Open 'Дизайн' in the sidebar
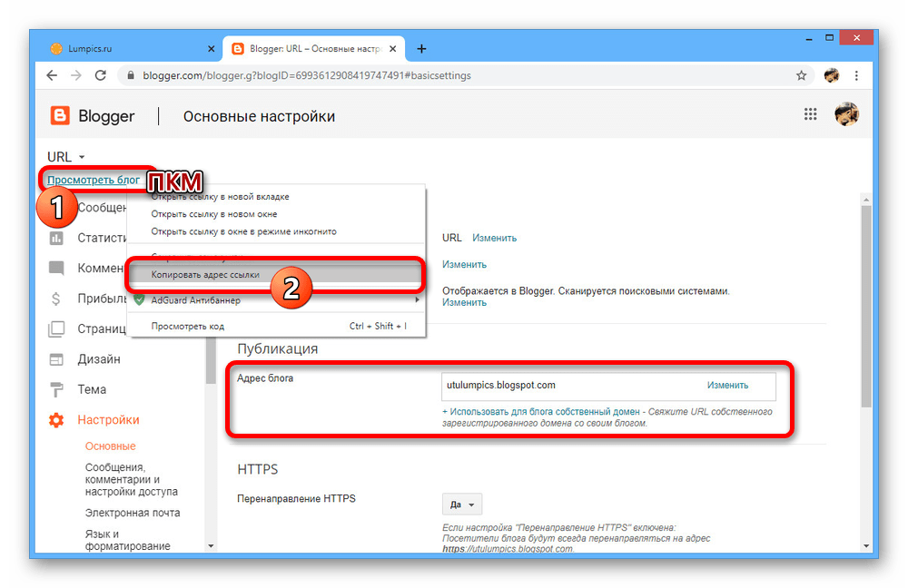Viewport: 908px width, 588px height. click(99, 359)
